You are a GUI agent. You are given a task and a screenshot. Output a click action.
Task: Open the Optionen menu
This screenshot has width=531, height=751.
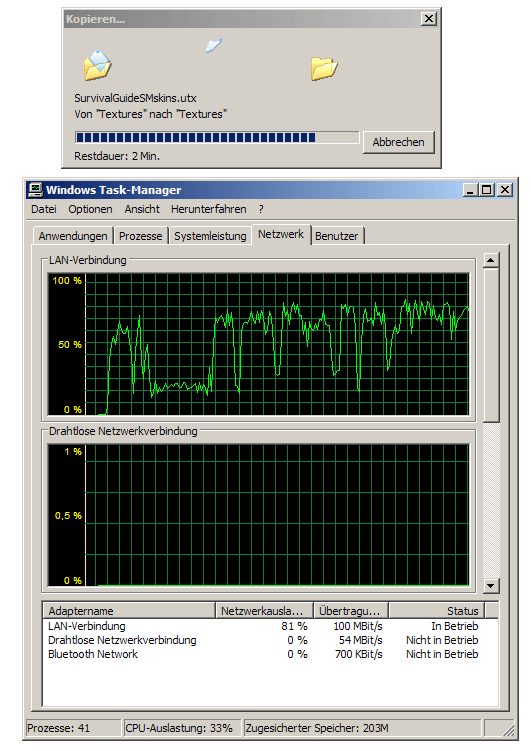coord(90,209)
